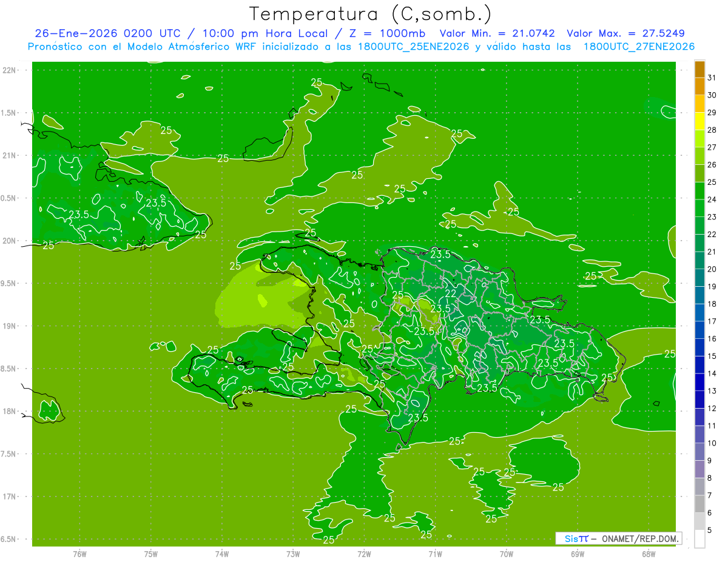The image size is (728, 562).
Task: Select the "75W" longitude axis label
Action: pos(151,554)
